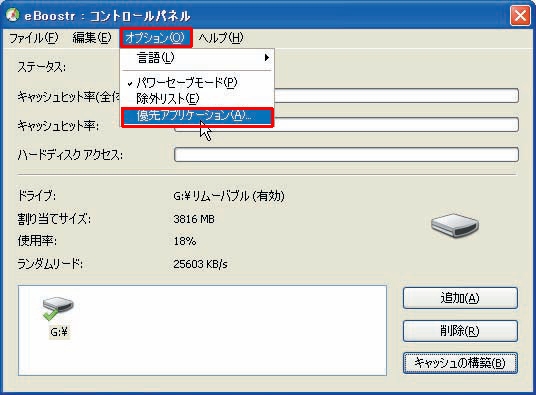Click the ドライブ: label
This screenshot has width=536, height=395.
pos(36,196)
